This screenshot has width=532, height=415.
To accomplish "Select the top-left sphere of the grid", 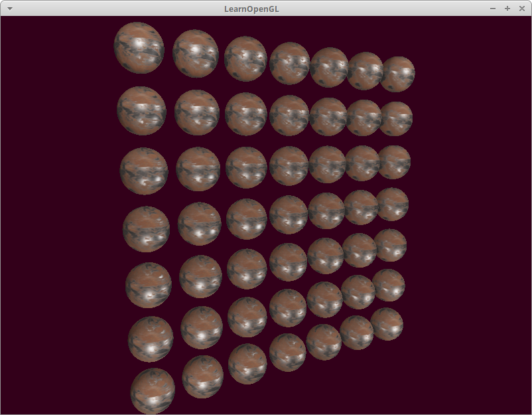I will point(139,47).
